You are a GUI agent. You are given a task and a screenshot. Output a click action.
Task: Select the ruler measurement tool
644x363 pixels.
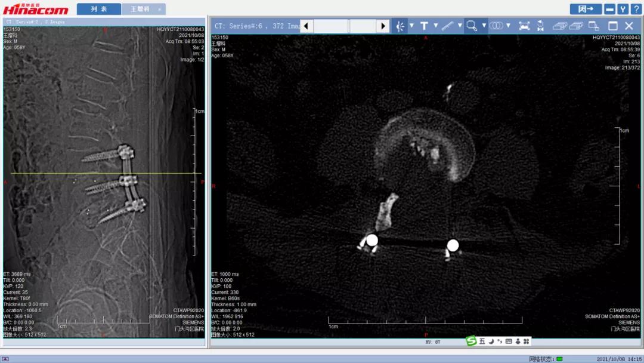click(x=448, y=26)
